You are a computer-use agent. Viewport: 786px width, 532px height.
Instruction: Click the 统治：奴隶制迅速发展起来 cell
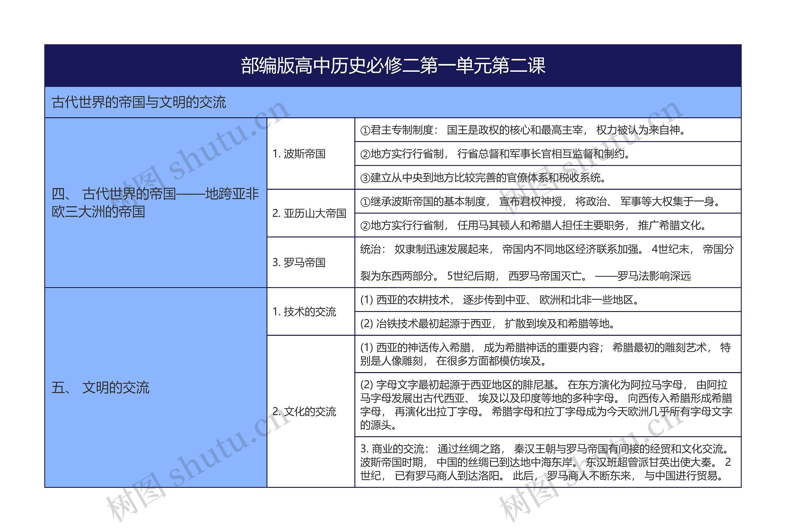pyautogui.click(x=548, y=262)
